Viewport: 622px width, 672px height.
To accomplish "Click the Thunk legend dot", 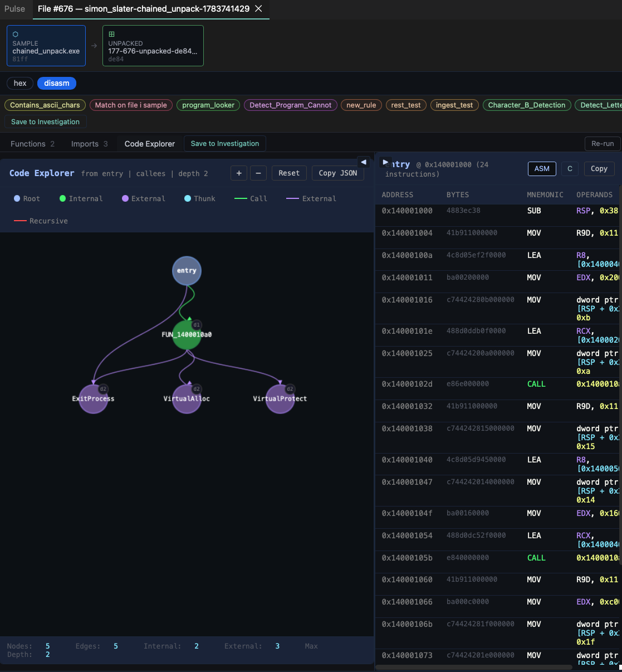I will tap(188, 198).
